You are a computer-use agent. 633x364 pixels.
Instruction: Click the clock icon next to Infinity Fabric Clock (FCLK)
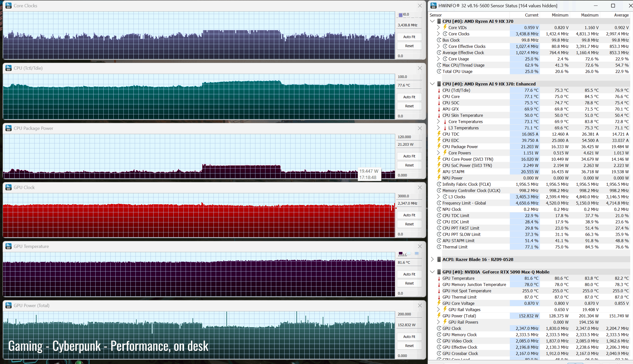[x=439, y=184]
